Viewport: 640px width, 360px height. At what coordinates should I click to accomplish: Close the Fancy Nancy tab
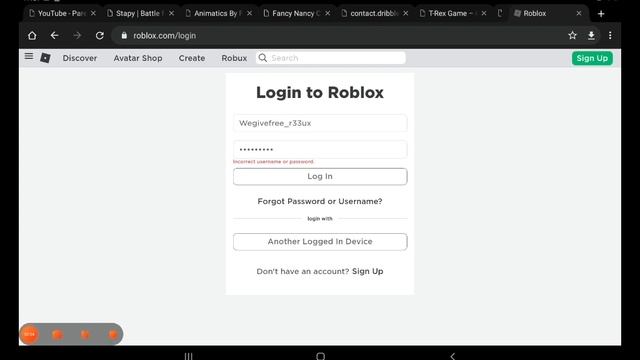point(328,13)
